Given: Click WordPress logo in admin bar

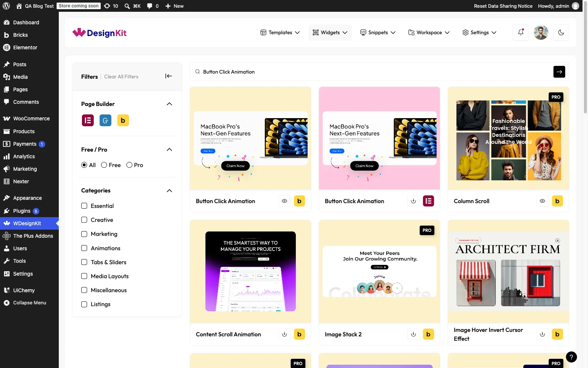Looking at the screenshot, I should tap(6, 6).
